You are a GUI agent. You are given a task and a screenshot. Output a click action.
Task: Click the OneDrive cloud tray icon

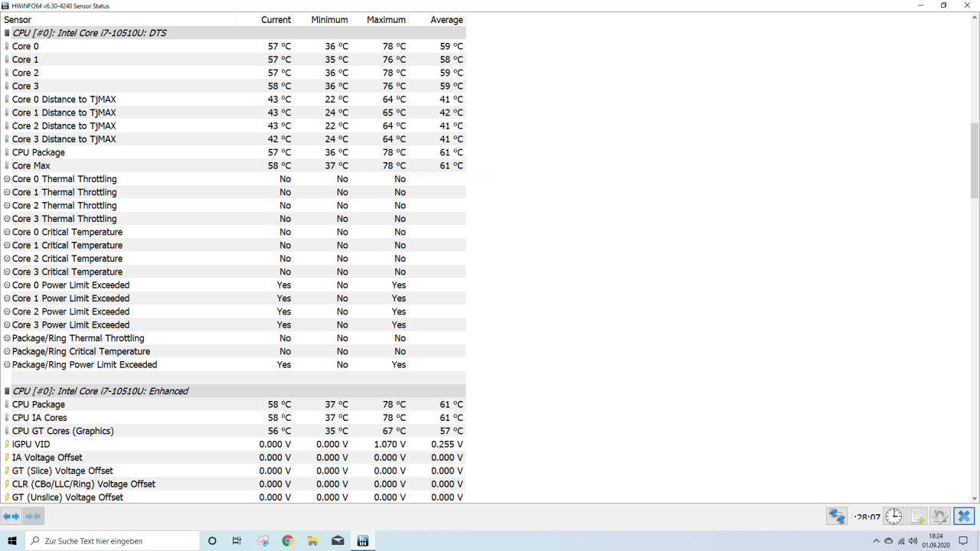point(888,541)
